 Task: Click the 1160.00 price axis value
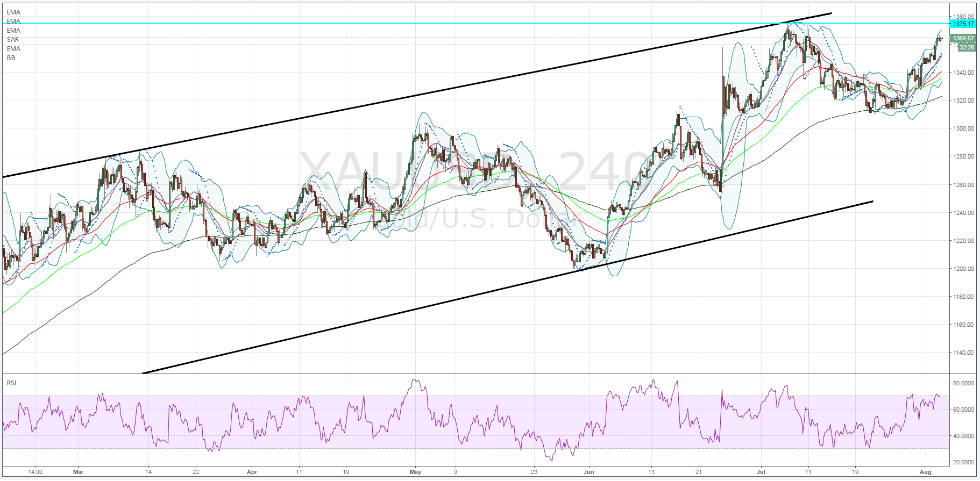tap(964, 325)
